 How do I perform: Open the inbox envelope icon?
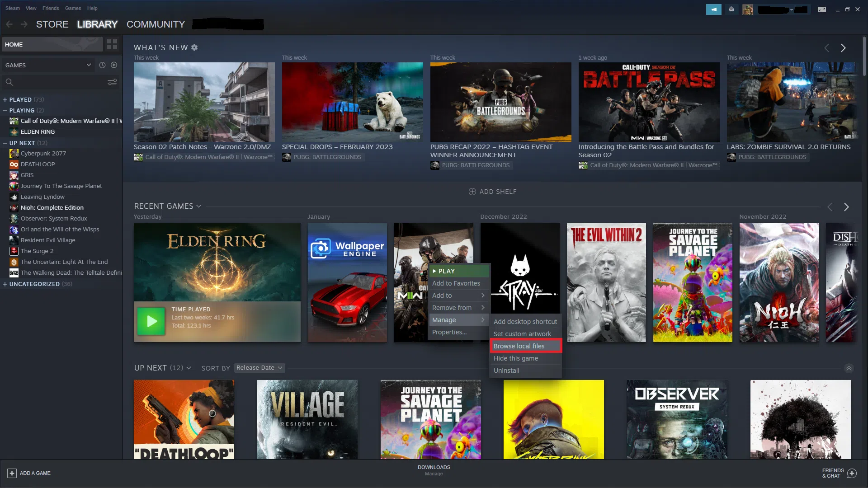(731, 9)
